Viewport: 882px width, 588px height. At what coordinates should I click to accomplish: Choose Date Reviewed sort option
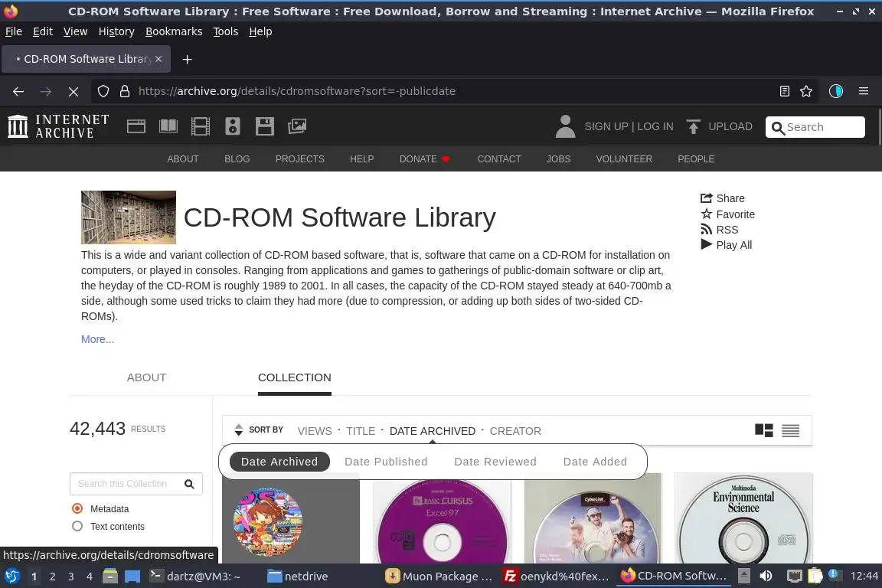pyautogui.click(x=495, y=462)
